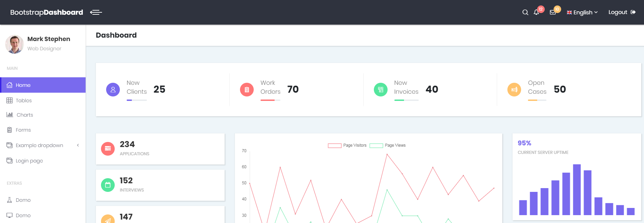Click the Example dropdown chevron arrow
Screen dimensions: 644x223
(x=78, y=145)
